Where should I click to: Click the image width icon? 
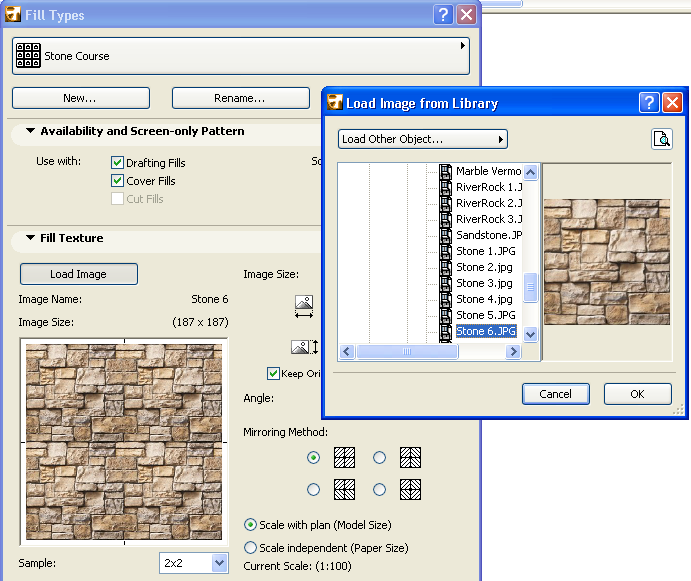point(304,307)
